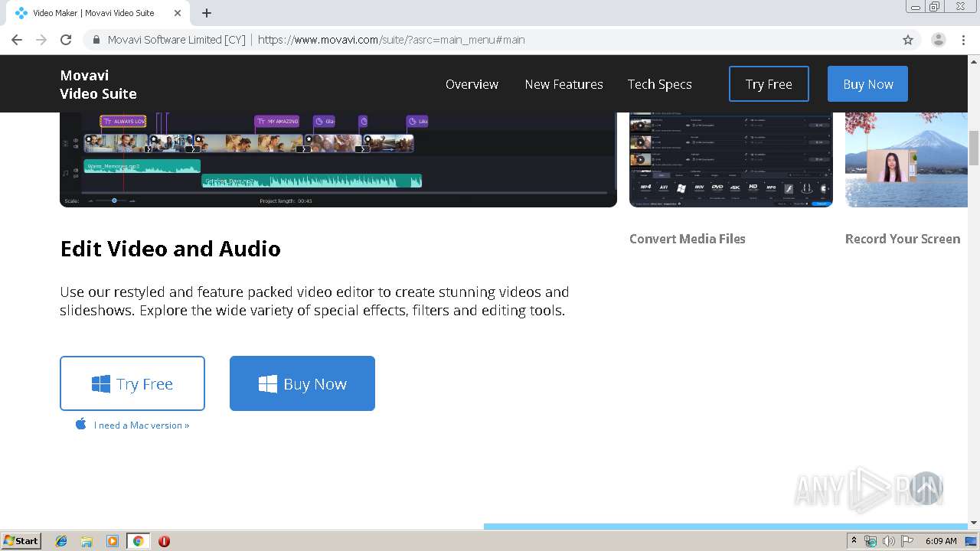Screen dimensions: 980x551
Task: Open the media player taskbar icon
Action: [113, 541]
